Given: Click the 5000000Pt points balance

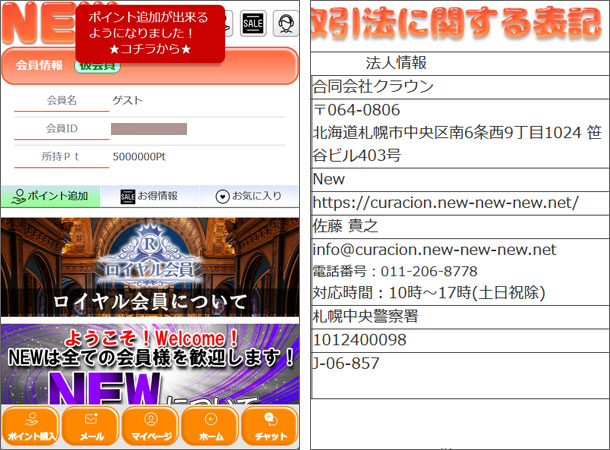Looking at the screenshot, I should [139, 157].
